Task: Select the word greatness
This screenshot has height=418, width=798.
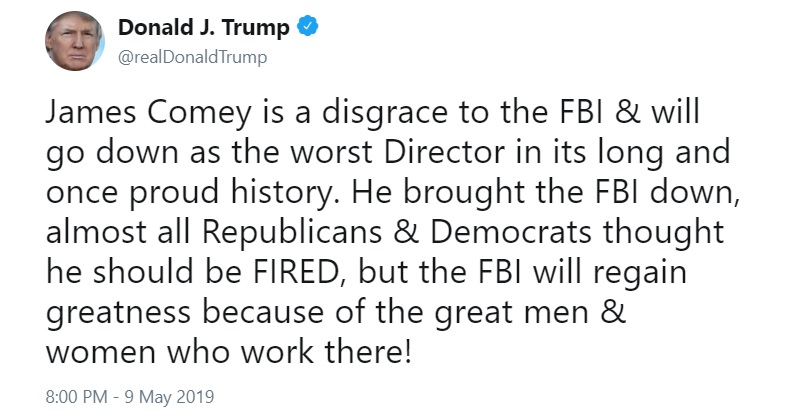Action: coord(118,313)
